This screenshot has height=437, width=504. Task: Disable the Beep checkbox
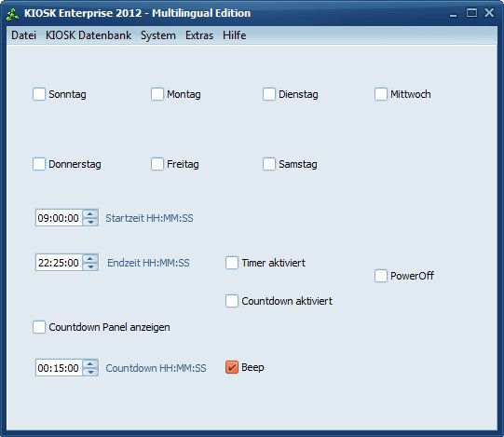232,367
